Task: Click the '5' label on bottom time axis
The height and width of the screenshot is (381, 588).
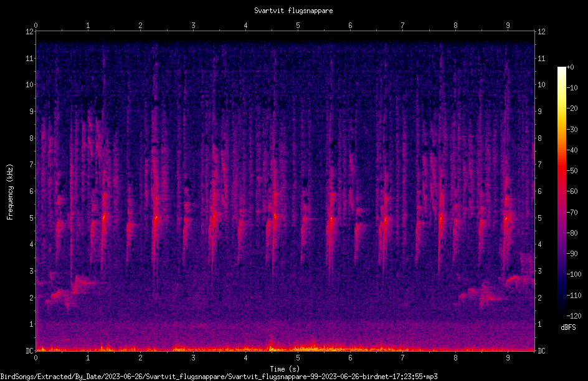Action: [298, 358]
